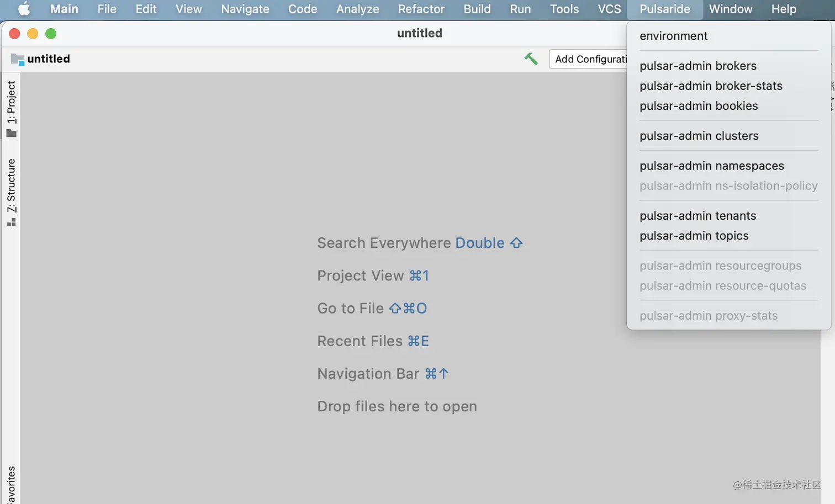
Task: Open the Window menu
Action: (x=731, y=9)
